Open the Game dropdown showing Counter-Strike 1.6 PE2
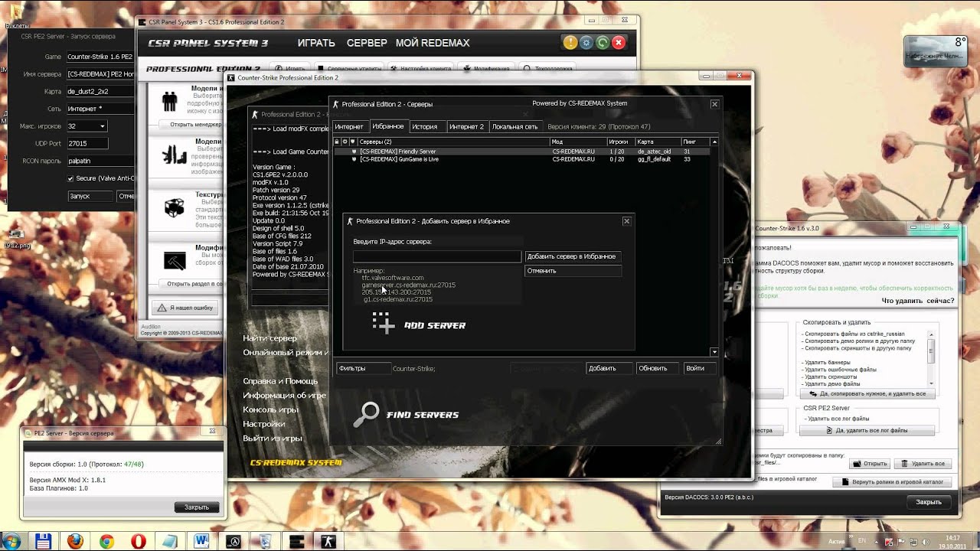 [x=100, y=57]
